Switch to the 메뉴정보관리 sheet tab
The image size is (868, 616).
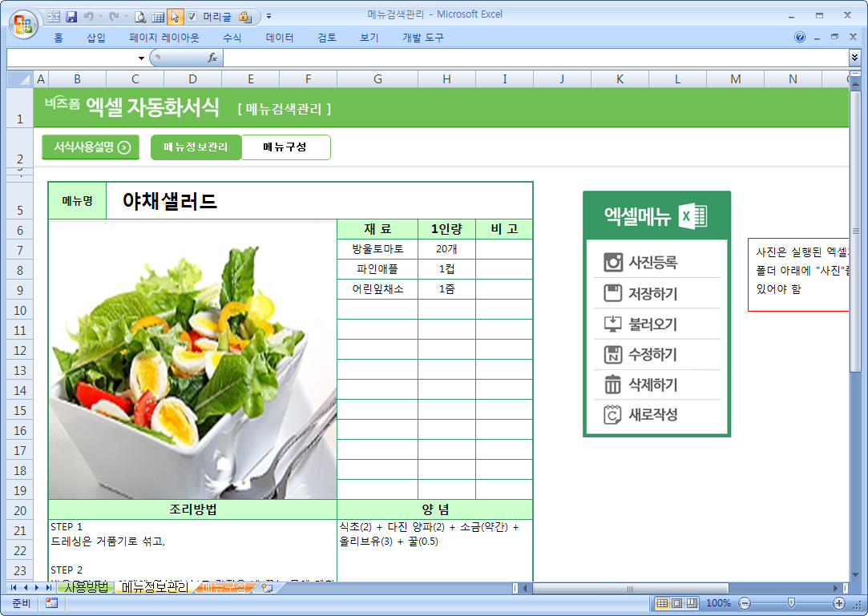[155, 587]
